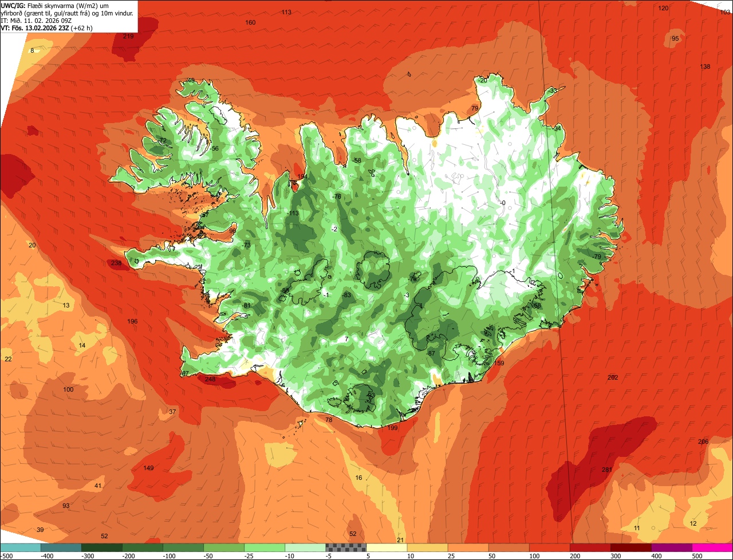The width and height of the screenshot is (733, 560).
Task: Pick the magenta above-500 legend segment
Action: 712,547
